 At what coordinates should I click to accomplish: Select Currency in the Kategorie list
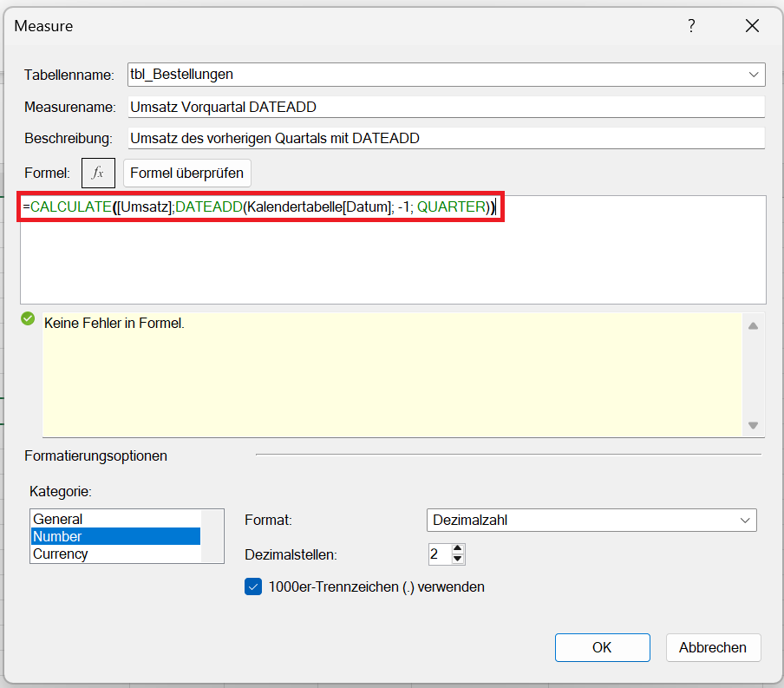click(x=61, y=554)
